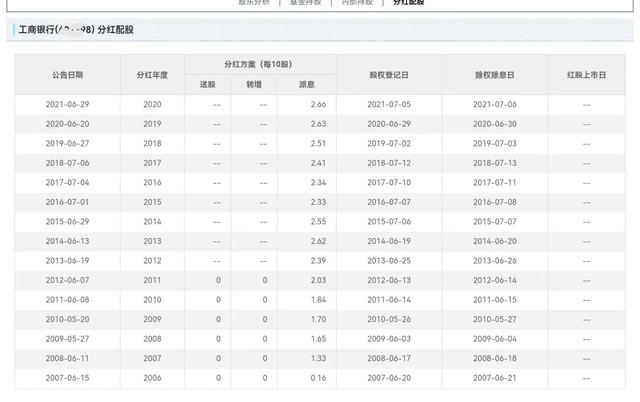Select announcement date 2009-05-27

coord(67,339)
